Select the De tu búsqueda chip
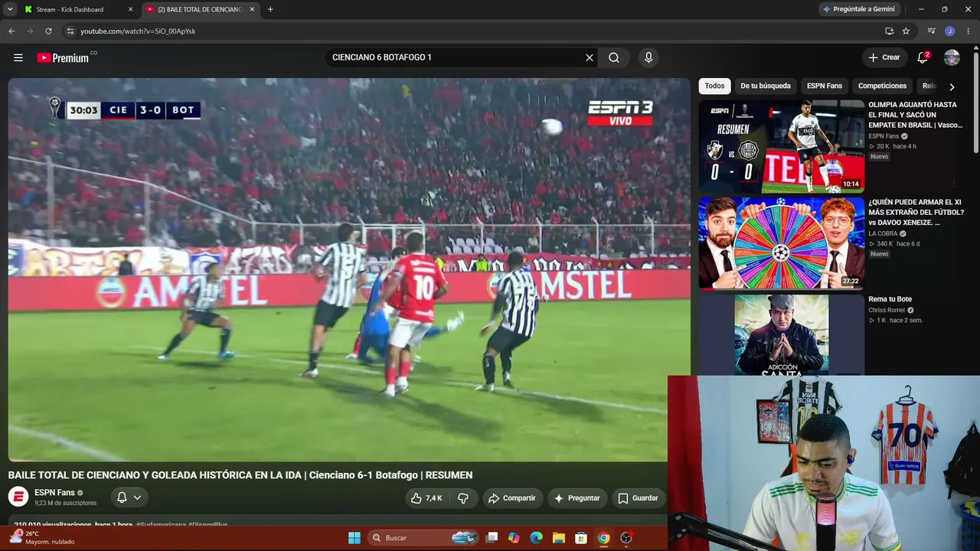 click(765, 86)
